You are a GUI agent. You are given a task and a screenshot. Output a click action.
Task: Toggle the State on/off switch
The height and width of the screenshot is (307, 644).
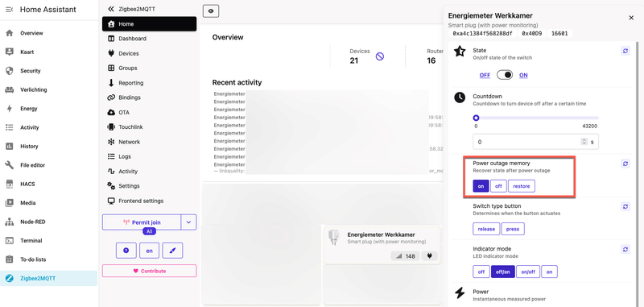coord(505,75)
